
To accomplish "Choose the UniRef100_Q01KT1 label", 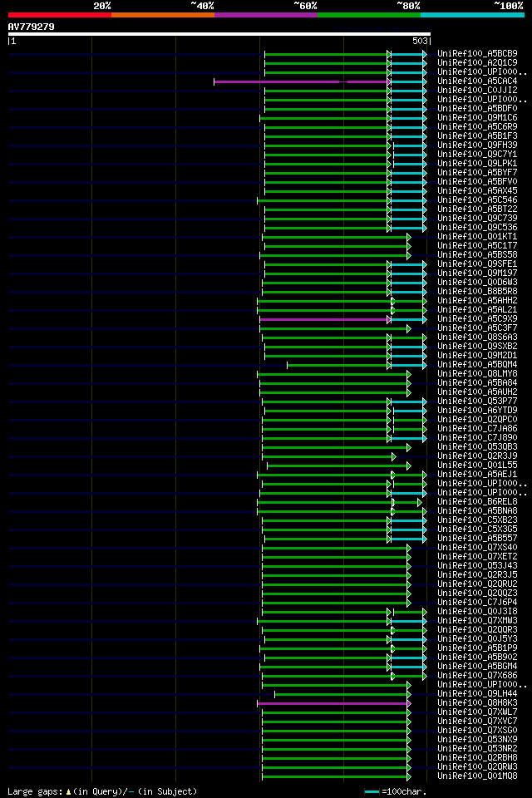I will 477,237.
